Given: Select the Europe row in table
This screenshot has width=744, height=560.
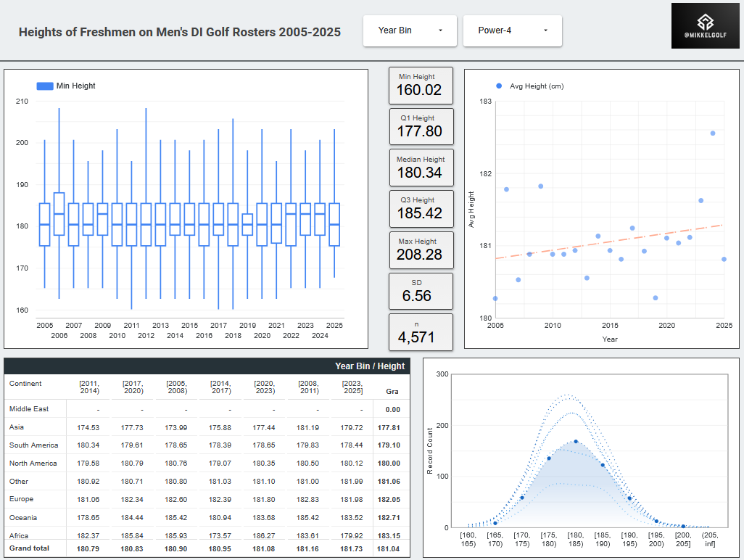Looking at the screenshot, I should 207,499.
